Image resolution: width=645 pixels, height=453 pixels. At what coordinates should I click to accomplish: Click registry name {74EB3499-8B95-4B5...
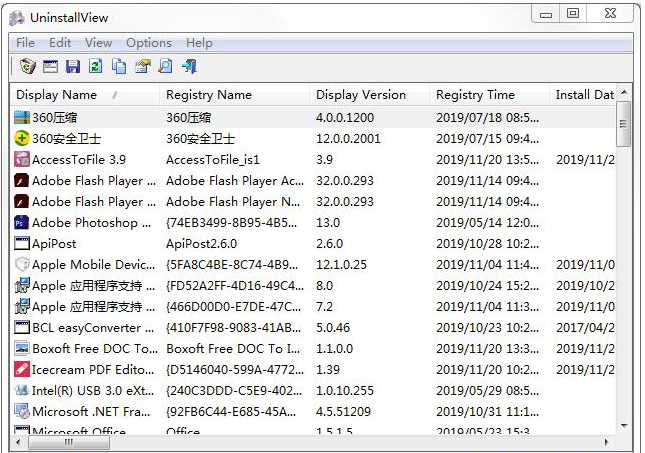click(231, 223)
